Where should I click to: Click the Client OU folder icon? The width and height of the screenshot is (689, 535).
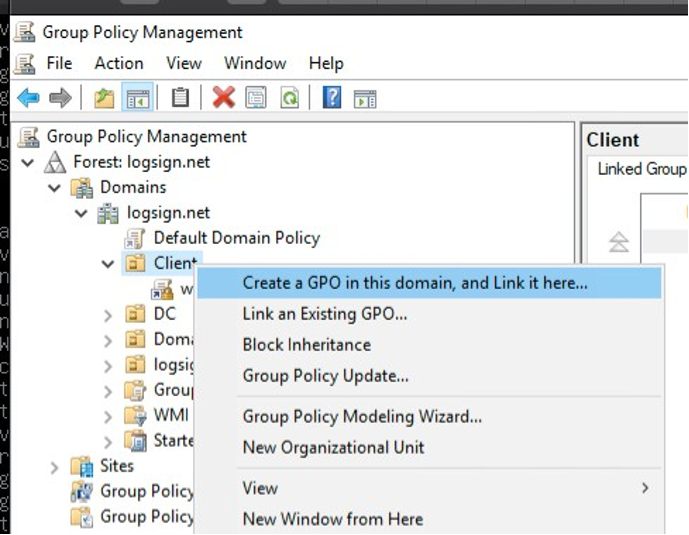pyautogui.click(x=135, y=264)
